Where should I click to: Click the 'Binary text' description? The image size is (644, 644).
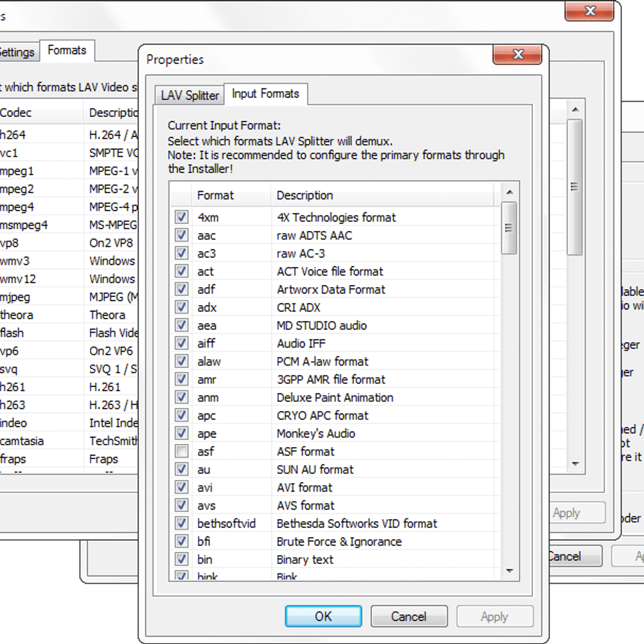click(x=305, y=560)
